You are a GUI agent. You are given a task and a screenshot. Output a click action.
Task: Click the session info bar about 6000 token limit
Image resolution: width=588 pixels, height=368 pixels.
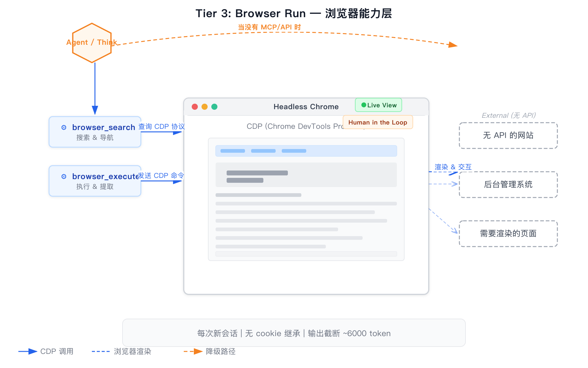pos(294,333)
